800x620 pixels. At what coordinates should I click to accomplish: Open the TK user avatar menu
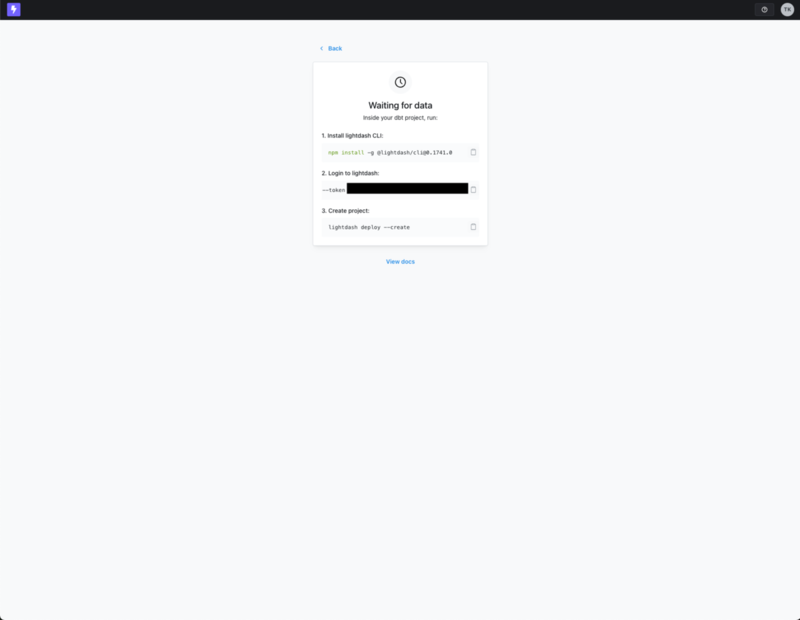tap(787, 9)
